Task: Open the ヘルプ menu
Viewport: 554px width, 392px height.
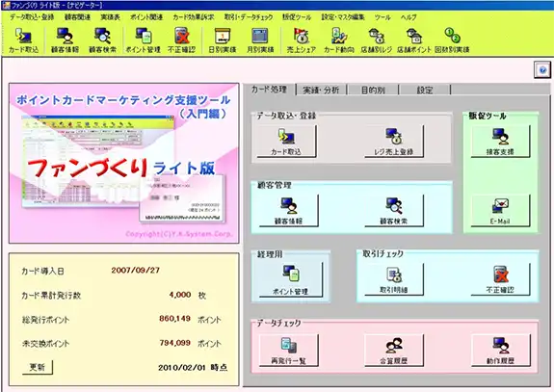Action: click(409, 17)
